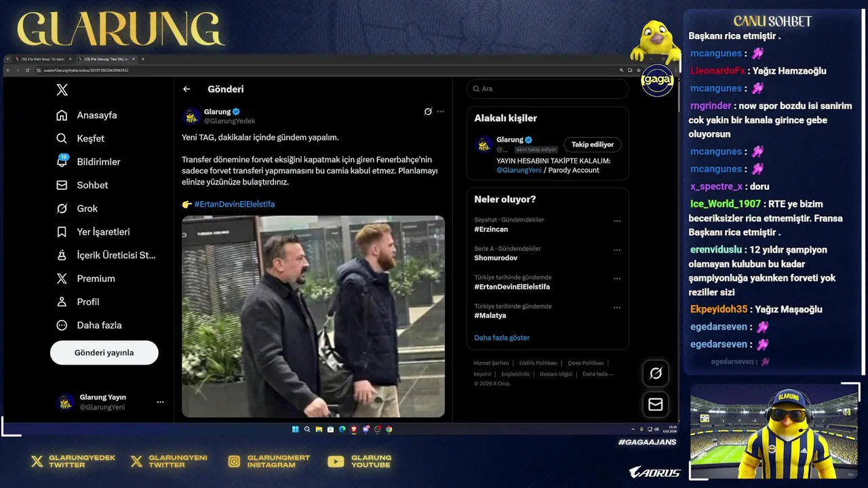The height and width of the screenshot is (488, 868).
Task: Open more options for #Erzincan trend
Action: tap(617, 221)
